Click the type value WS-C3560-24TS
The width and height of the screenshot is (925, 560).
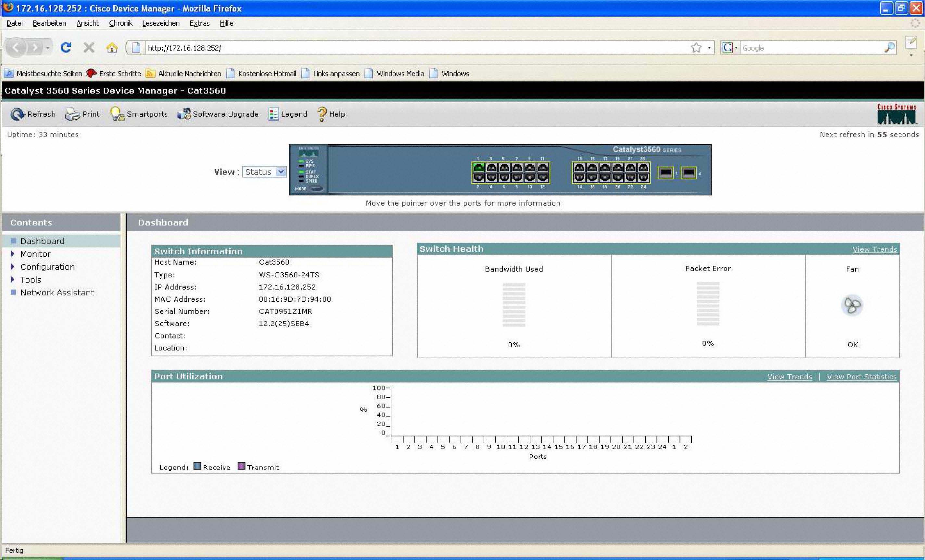click(x=289, y=275)
